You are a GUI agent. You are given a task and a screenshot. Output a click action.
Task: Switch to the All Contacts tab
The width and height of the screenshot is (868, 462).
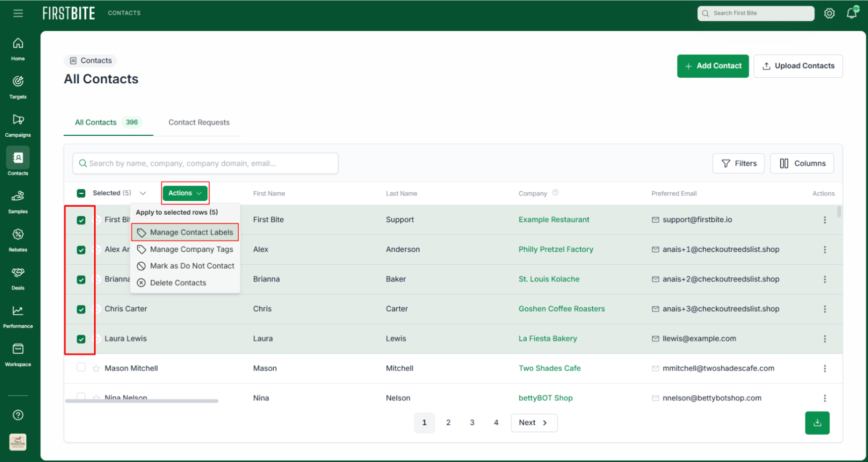pyautogui.click(x=108, y=122)
